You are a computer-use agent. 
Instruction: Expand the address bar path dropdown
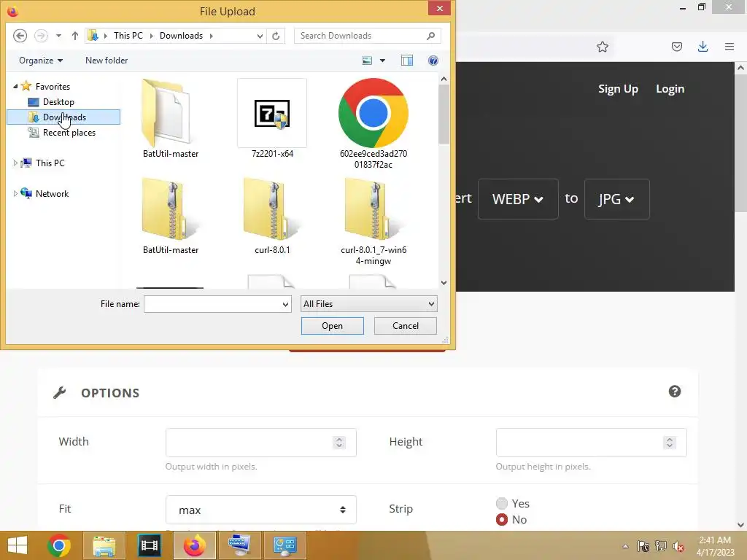click(260, 36)
